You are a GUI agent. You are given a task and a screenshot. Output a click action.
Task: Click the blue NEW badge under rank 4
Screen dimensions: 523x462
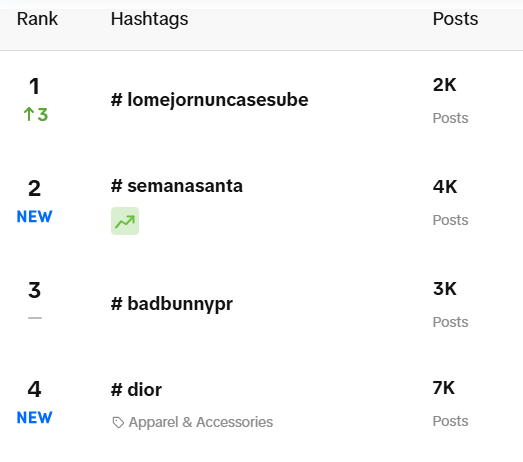(35, 417)
